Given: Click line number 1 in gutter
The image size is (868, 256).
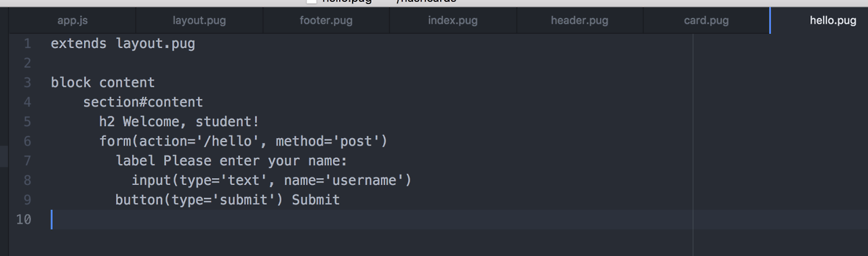Looking at the screenshot, I should 27,44.
